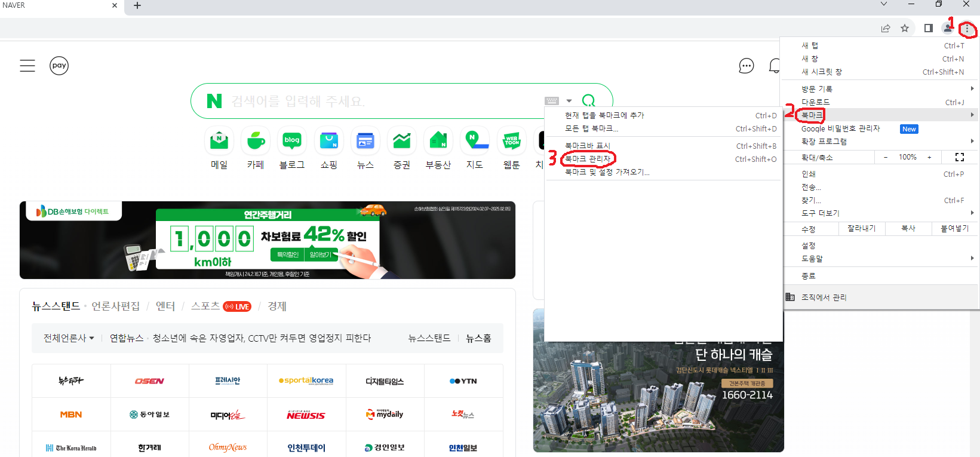This screenshot has width=980, height=457.
Task: Bookmark this tab with the star icon
Action: click(x=905, y=28)
